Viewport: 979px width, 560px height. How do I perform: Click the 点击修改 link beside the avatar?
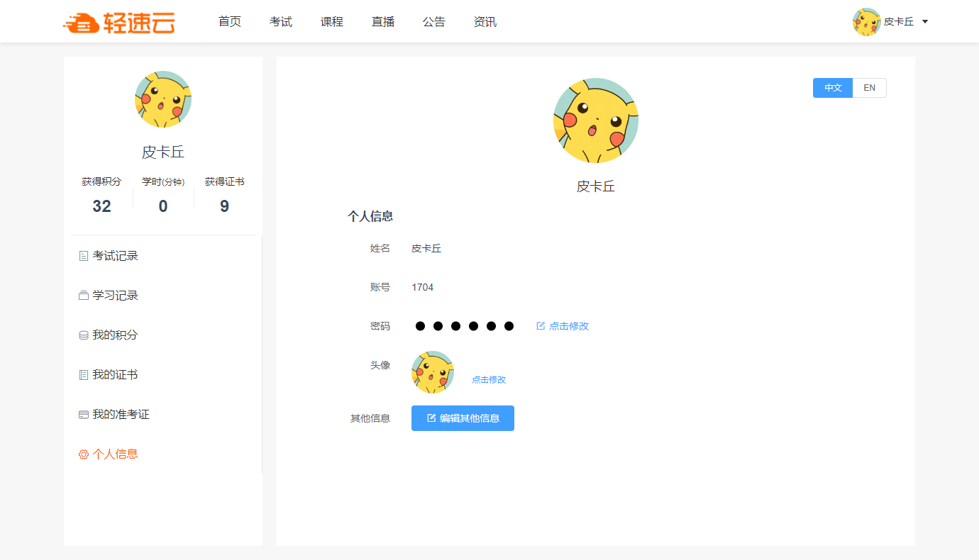coord(489,380)
